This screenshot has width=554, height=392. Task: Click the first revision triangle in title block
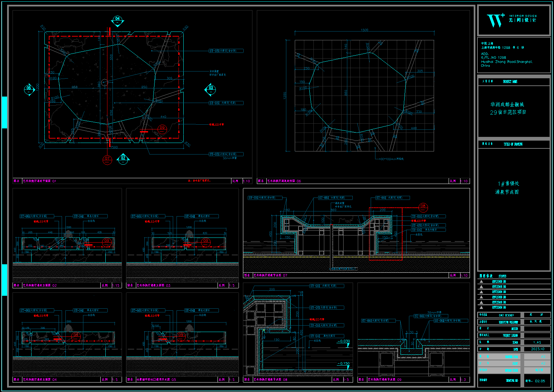pyautogui.click(x=481, y=282)
